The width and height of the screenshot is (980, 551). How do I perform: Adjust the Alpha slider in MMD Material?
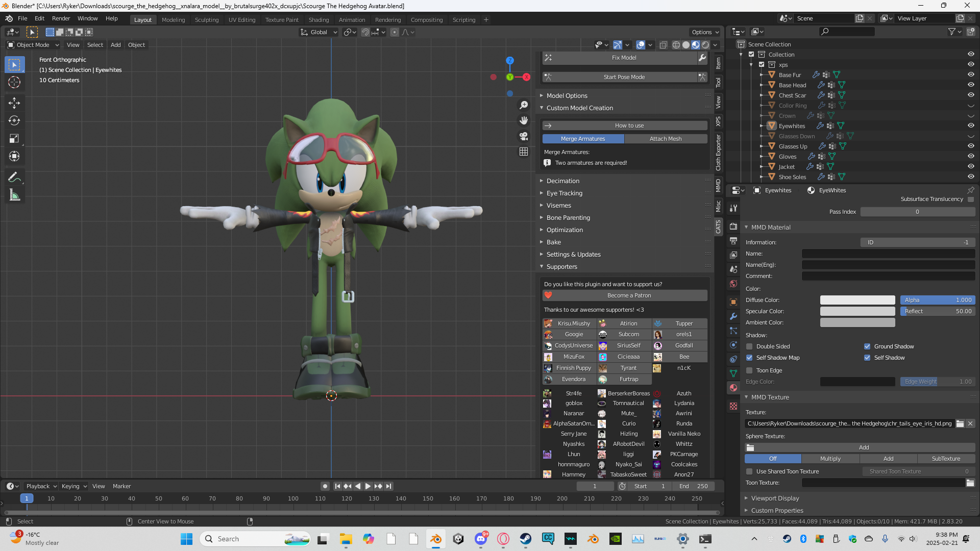[938, 300]
